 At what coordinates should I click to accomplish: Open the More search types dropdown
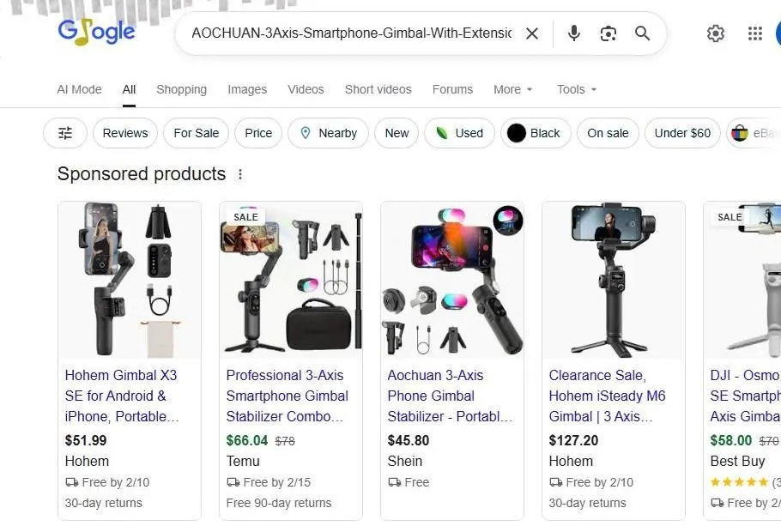pyautogui.click(x=512, y=89)
